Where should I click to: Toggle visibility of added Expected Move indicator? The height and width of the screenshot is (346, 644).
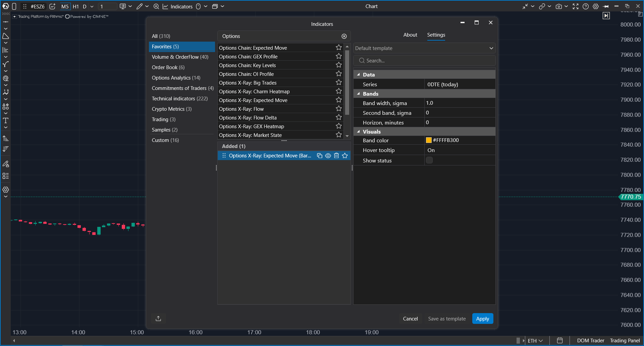328,156
